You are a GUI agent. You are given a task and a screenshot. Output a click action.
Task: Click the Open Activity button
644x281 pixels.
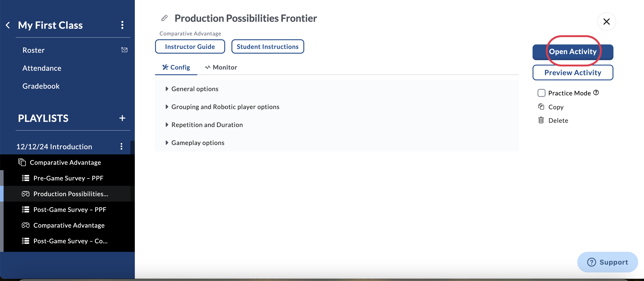tap(573, 52)
